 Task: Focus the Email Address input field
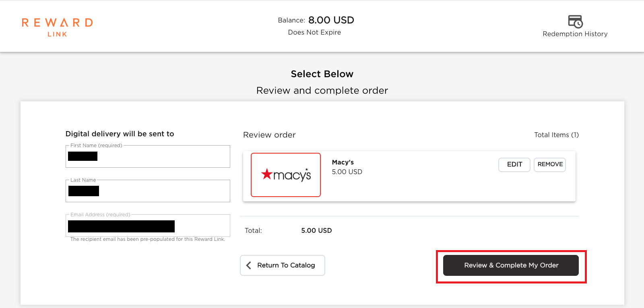(148, 226)
